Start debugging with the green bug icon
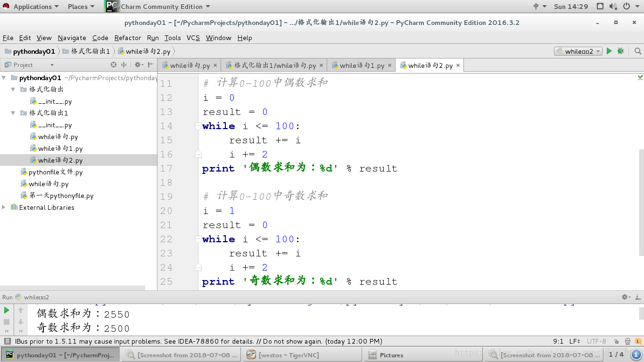644x362 pixels. coord(620,51)
